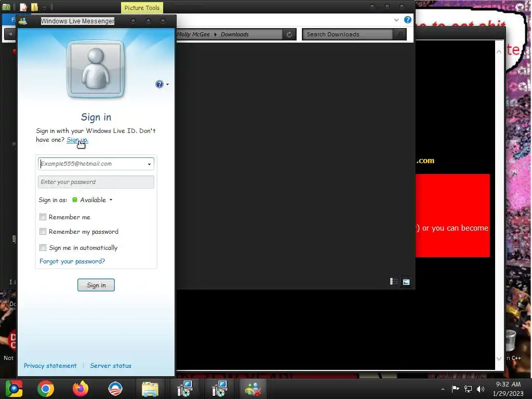Screen dimensions: 532x399
Task: Open the Action Center flag tray icon
Action: 455,389
